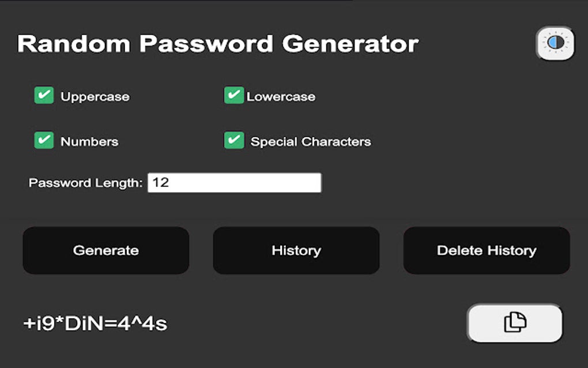Click the Random Password Generator heading

[218, 44]
